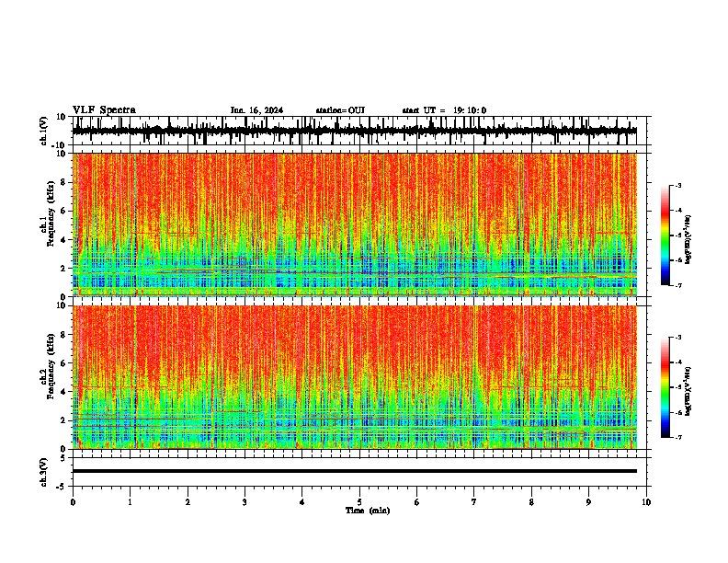Click the time axis tick label 8

pos(531,502)
